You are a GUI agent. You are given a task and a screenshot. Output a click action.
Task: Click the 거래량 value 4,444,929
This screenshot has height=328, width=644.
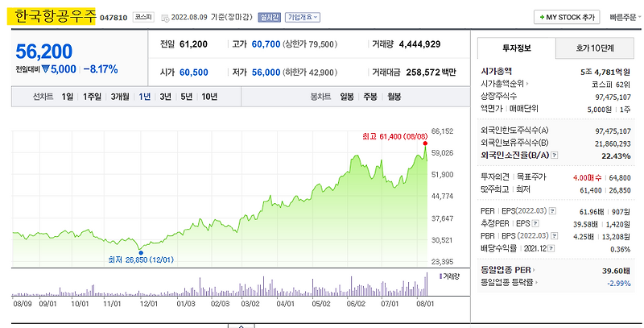coord(419,44)
